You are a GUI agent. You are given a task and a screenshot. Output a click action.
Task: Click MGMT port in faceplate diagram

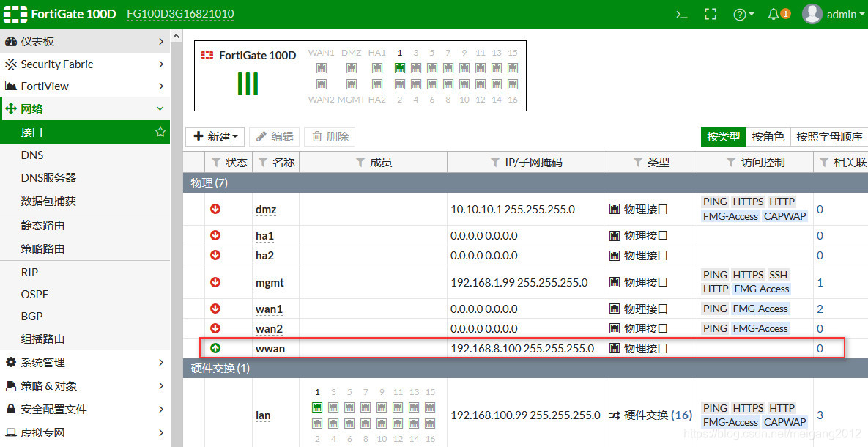coord(352,84)
